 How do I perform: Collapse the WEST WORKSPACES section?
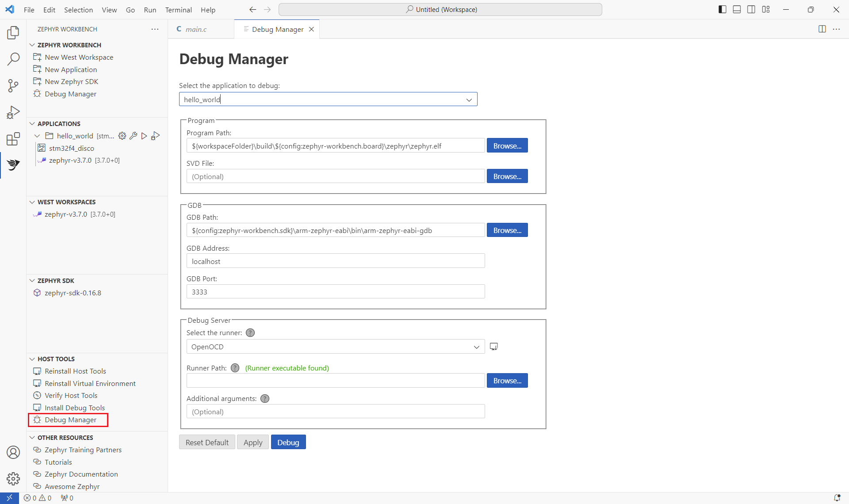point(32,202)
